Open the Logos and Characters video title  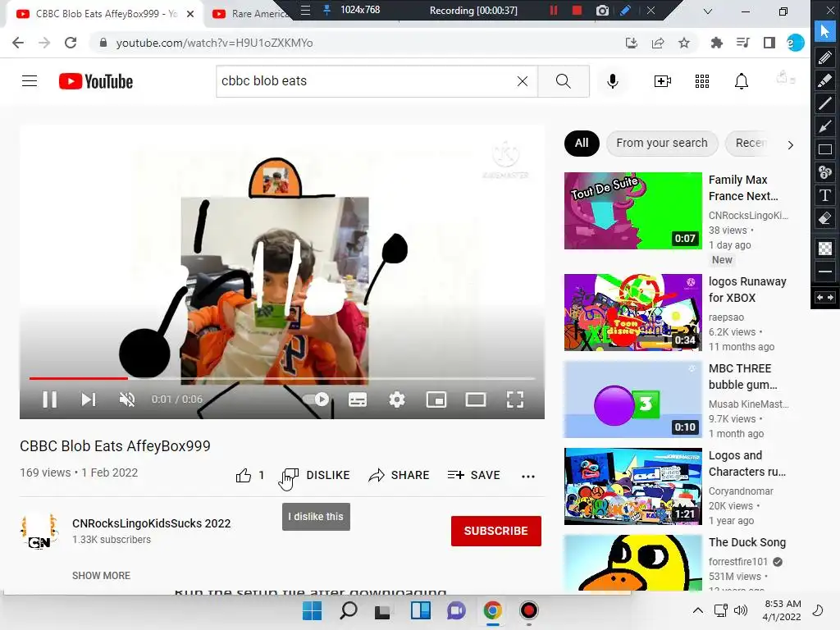(747, 463)
